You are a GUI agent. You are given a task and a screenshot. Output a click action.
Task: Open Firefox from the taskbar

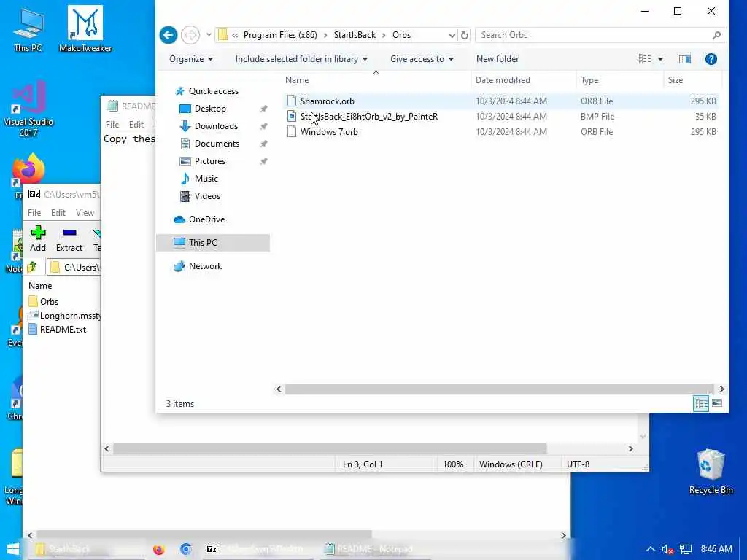coord(158,549)
